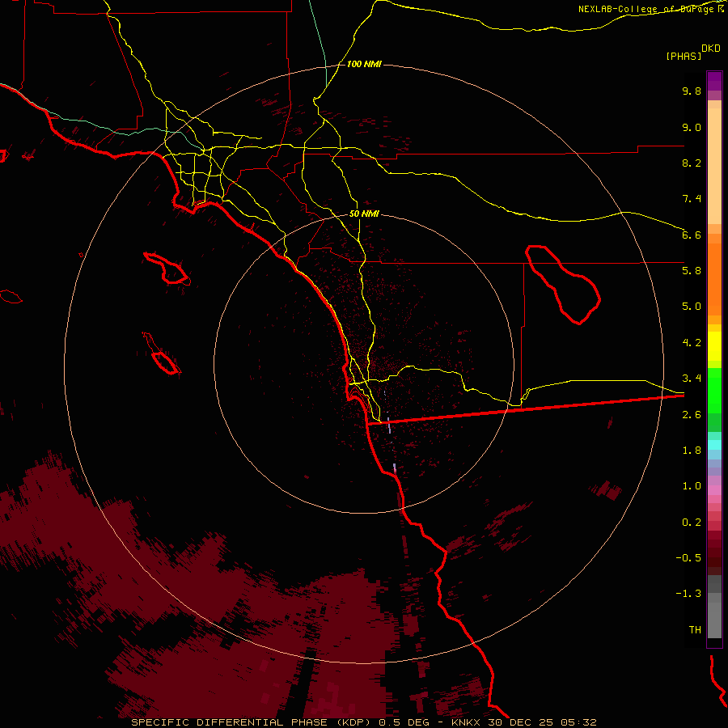Pick the purple swatch at legend top
The height and width of the screenshot is (728, 728).
pyautogui.click(x=714, y=81)
